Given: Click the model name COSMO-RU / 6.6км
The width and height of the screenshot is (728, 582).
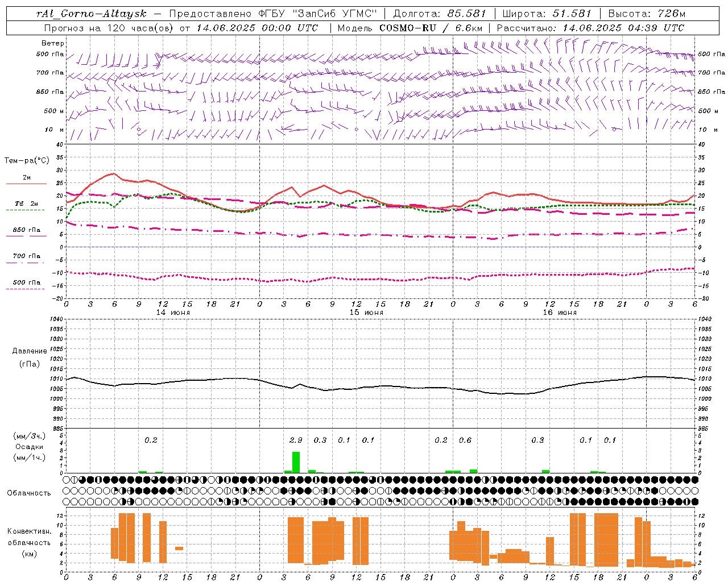Looking at the screenshot, I should (431, 28).
